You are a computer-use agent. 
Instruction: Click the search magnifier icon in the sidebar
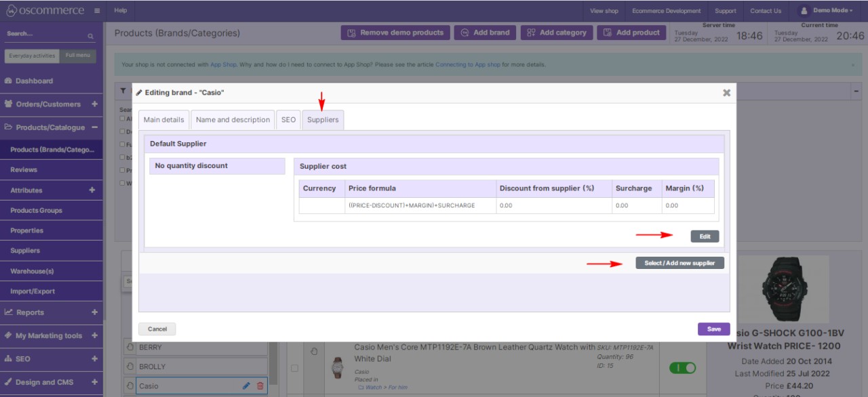tap(91, 35)
